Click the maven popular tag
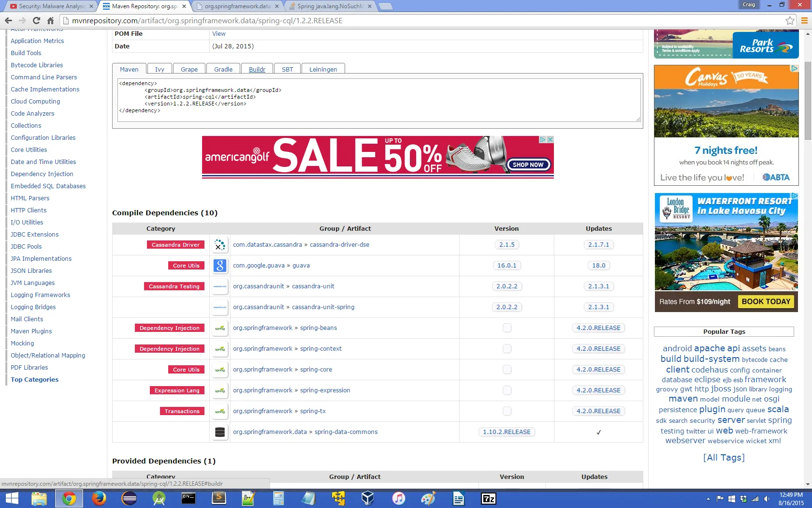Image resolution: width=812 pixels, height=508 pixels. [x=683, y=399]
